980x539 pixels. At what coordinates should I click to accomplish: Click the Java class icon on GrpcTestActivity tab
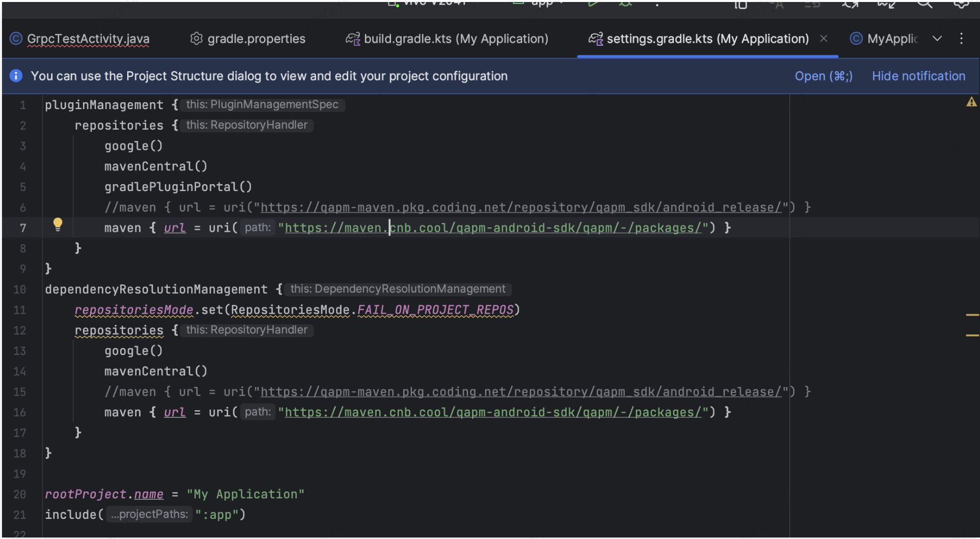tap(16, 39)
